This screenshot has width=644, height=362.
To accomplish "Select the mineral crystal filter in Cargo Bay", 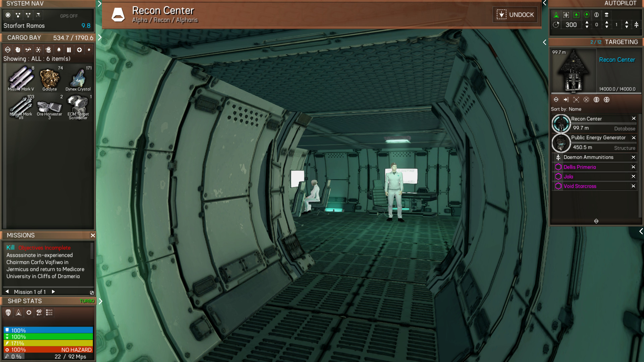I will [x=38, y=50].
